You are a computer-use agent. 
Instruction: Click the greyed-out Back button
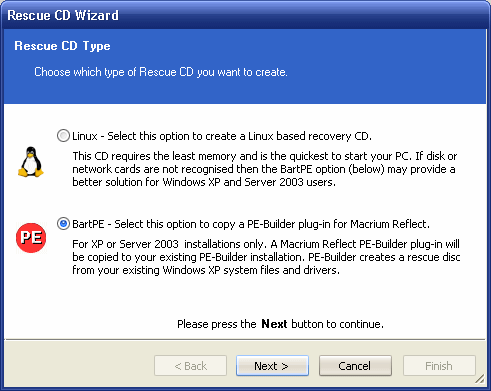click(190, 366)
